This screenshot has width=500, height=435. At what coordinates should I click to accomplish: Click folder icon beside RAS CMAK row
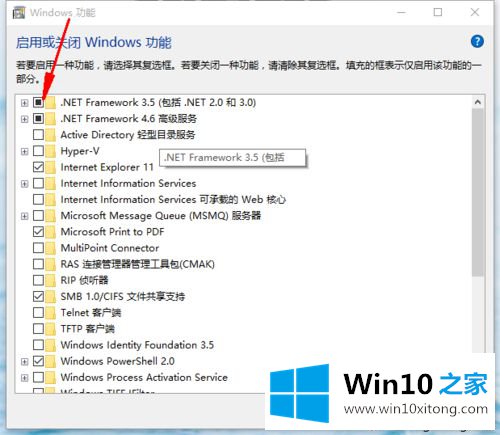pos(50,264)
